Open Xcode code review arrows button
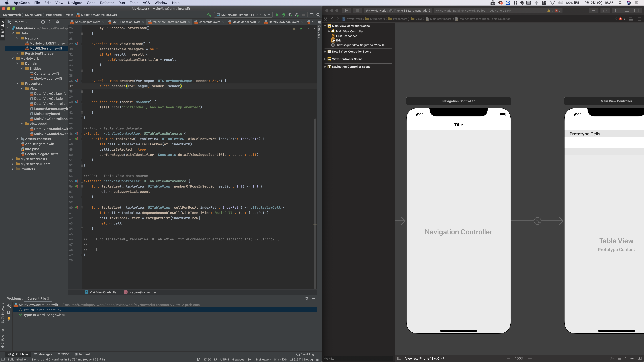 tap(605, 10)
